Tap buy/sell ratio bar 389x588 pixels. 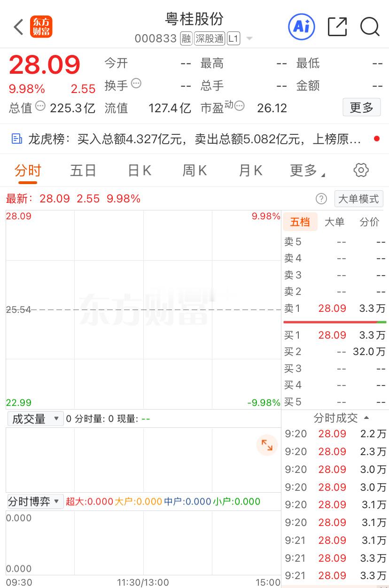pos(335,322)
